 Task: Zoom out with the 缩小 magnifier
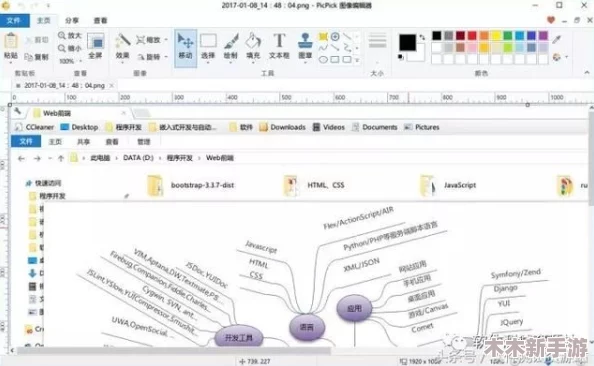click(70, 48)
